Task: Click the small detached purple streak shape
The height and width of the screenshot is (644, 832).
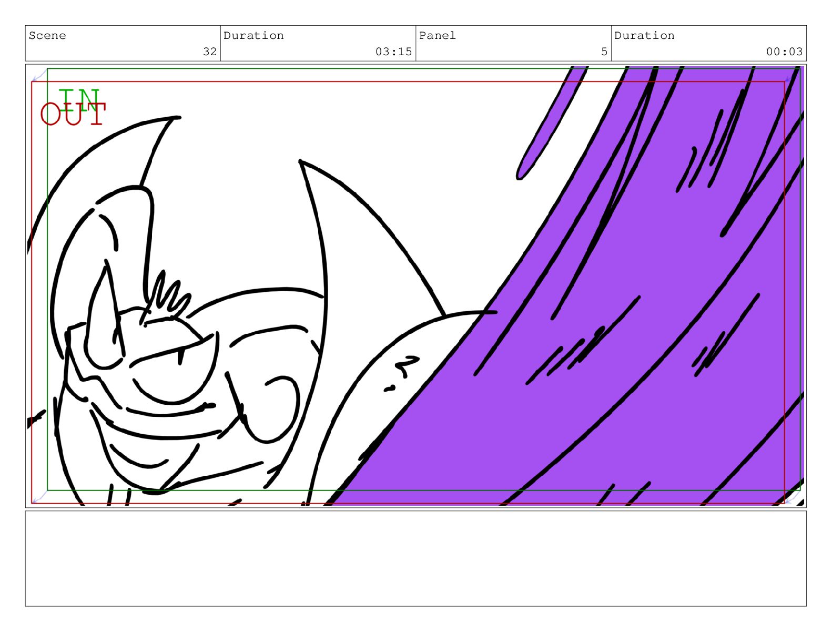Action: (x=550, y=126)
